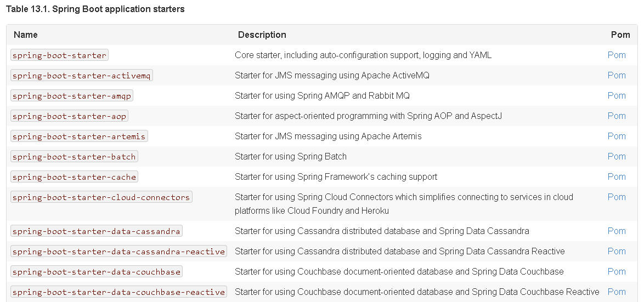644x302 pixels.
Task: Open the spring-boot-starter-data-couchbase Pom link
Action: 617,271
